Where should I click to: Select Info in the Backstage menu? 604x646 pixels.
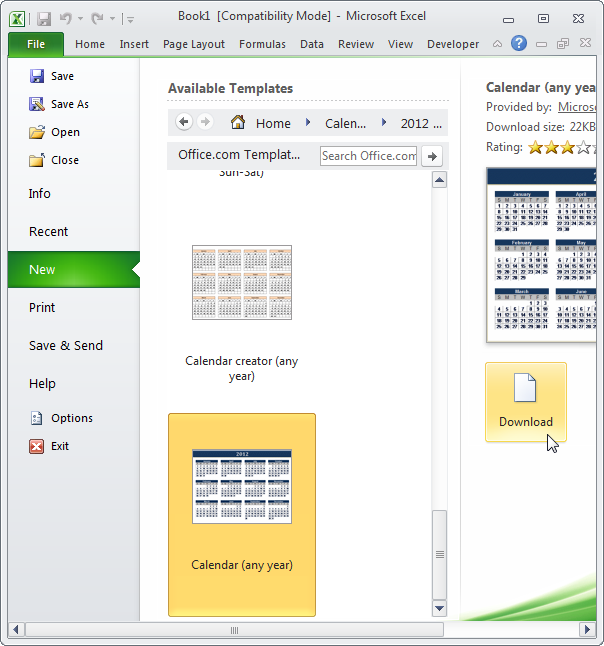click(x=40, y=194)
